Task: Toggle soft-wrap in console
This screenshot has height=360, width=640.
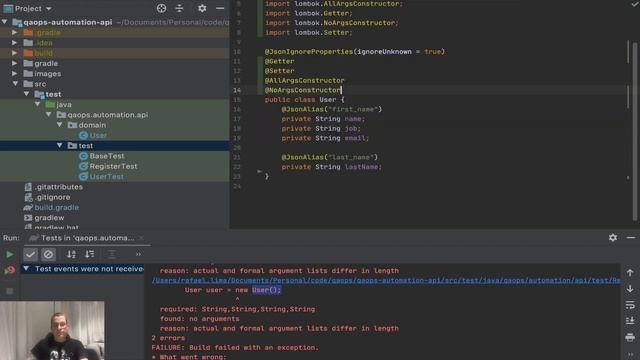Action: (x=630, y=305)
